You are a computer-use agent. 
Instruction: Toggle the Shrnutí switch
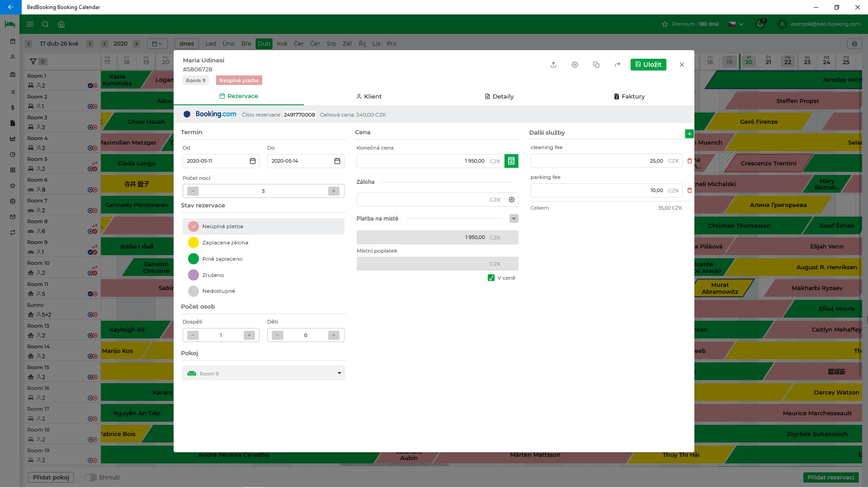point(90,478)
